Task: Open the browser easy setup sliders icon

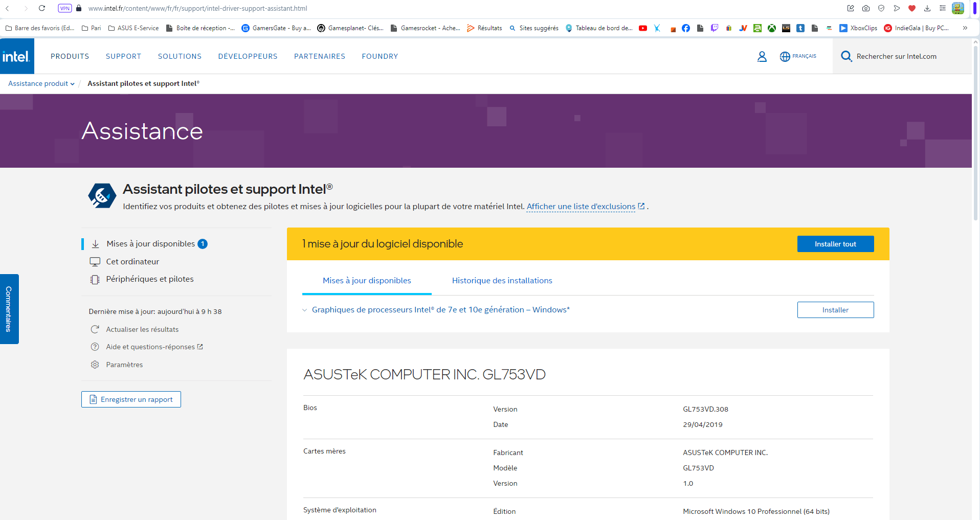Action: (x=943, y=8)
